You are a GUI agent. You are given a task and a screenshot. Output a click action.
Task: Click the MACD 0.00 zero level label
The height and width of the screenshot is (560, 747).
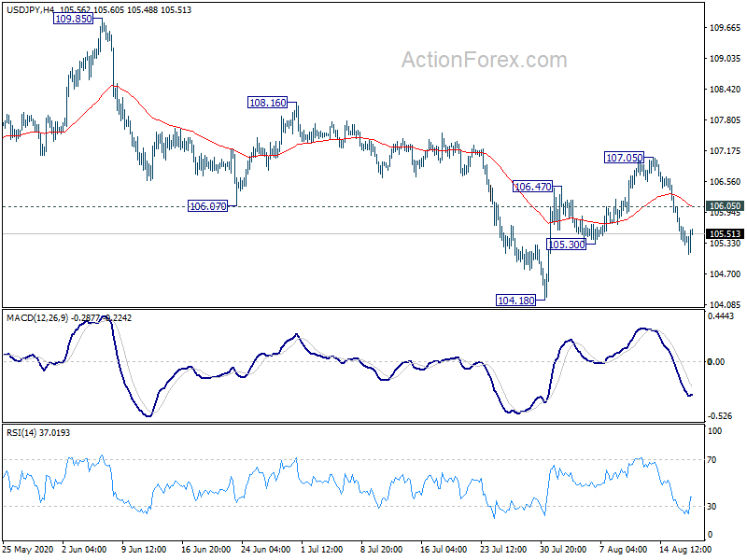[x=715, y=362]
